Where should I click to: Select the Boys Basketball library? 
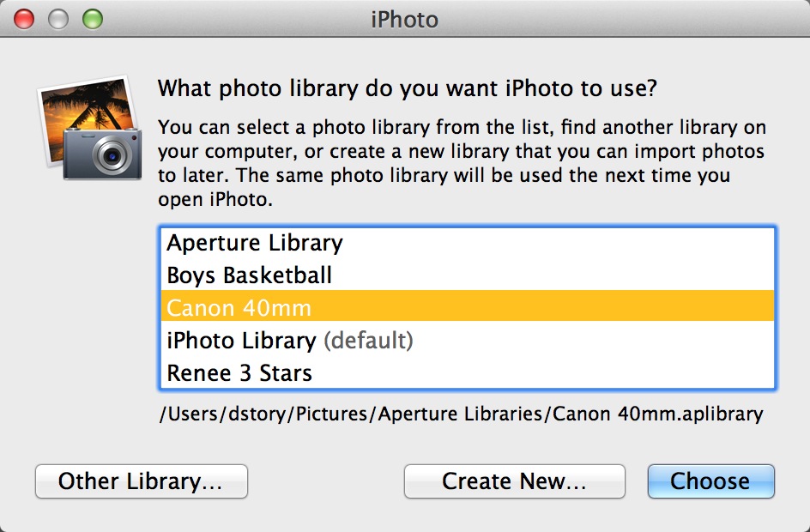click(x=249, y=275)
